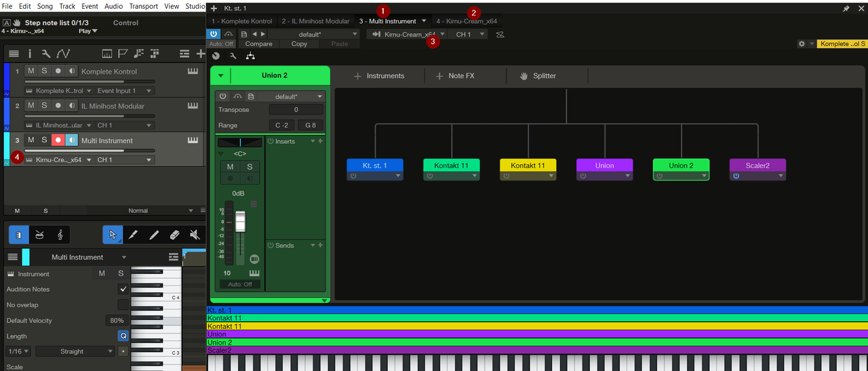
Task: Switch to 1 - Komplete Kontrol tab
Action: coord(242,21)
